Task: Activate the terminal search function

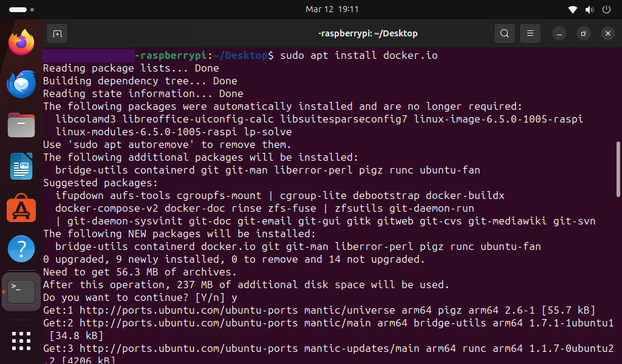Action: 504,33
